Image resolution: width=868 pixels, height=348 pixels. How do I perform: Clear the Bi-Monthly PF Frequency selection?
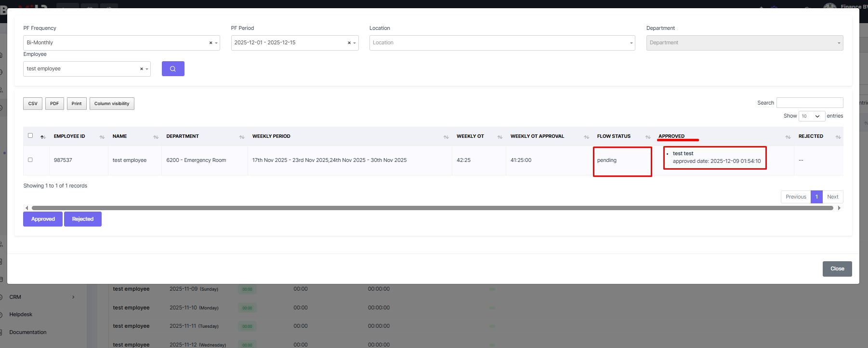210,43
